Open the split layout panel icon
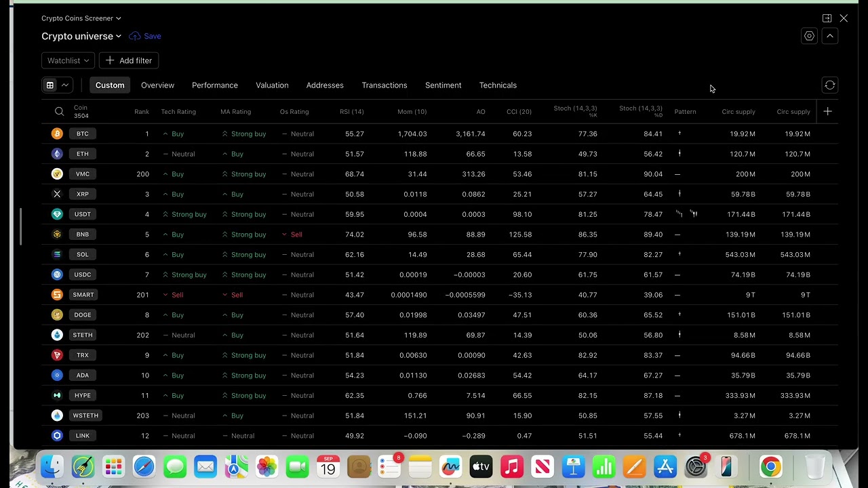 click(x=827, y=18)
